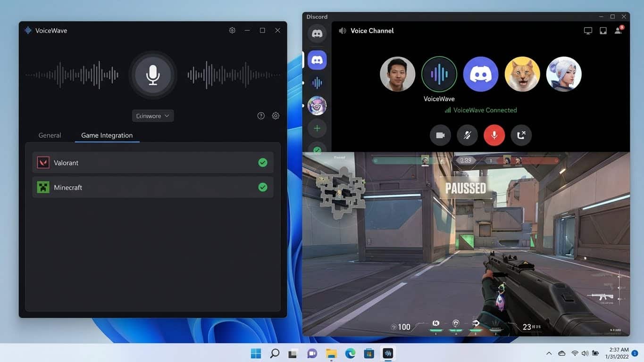644x362 pixels.
Task: Open the Discord inbox icon
Action: [x=603, y=31]
